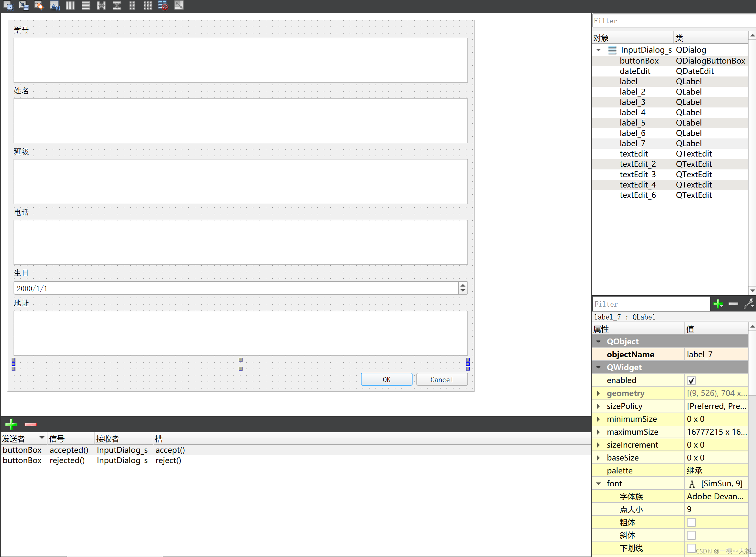Click the object inspector Filter field

click(x=674, y=21)
